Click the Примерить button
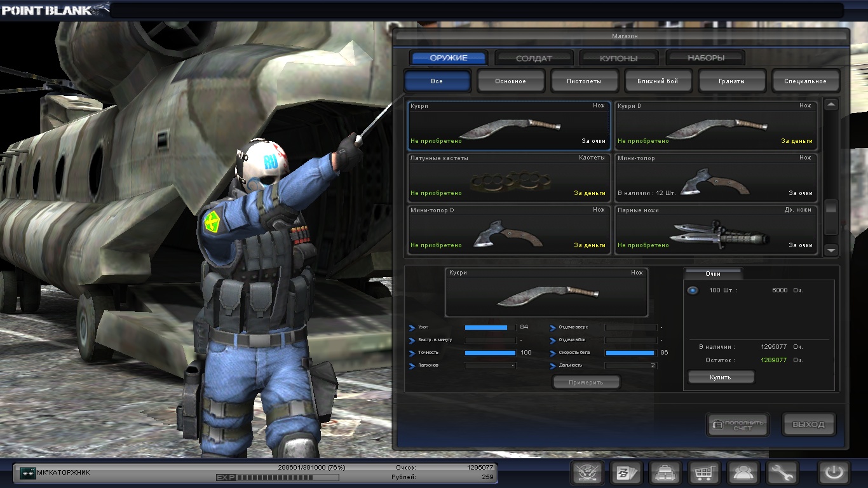 [586, 382]
